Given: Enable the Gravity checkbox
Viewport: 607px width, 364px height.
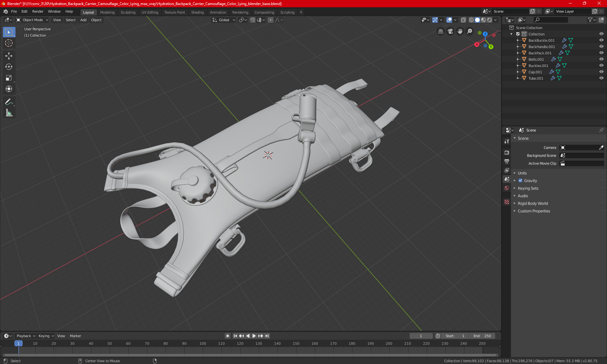Looking at the screenshot, I should click(x=520, y=181).
